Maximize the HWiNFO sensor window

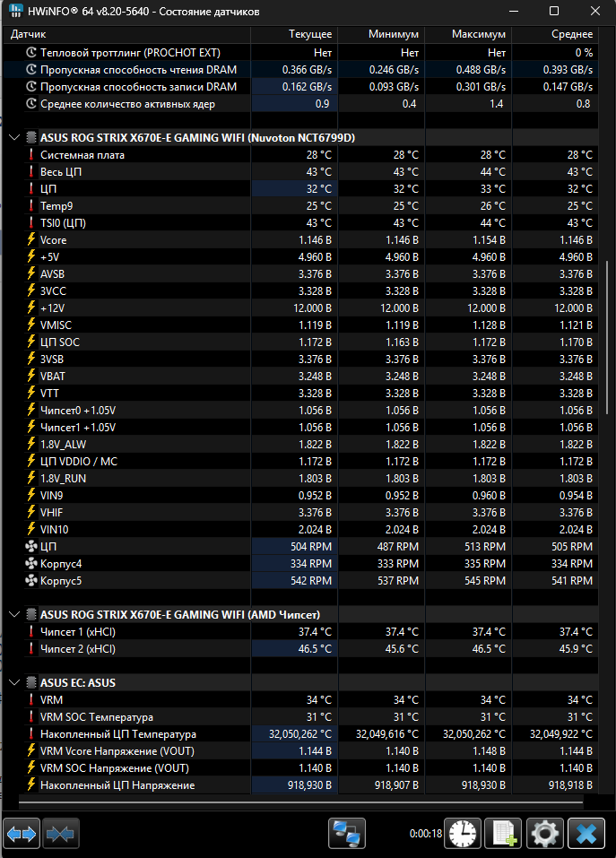pyautogui.click(x=554, y=11)
